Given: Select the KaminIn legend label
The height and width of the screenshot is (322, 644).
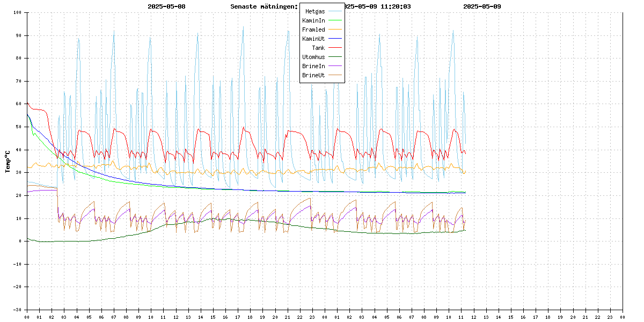Looking at the screenshot, I should point(313,20).
